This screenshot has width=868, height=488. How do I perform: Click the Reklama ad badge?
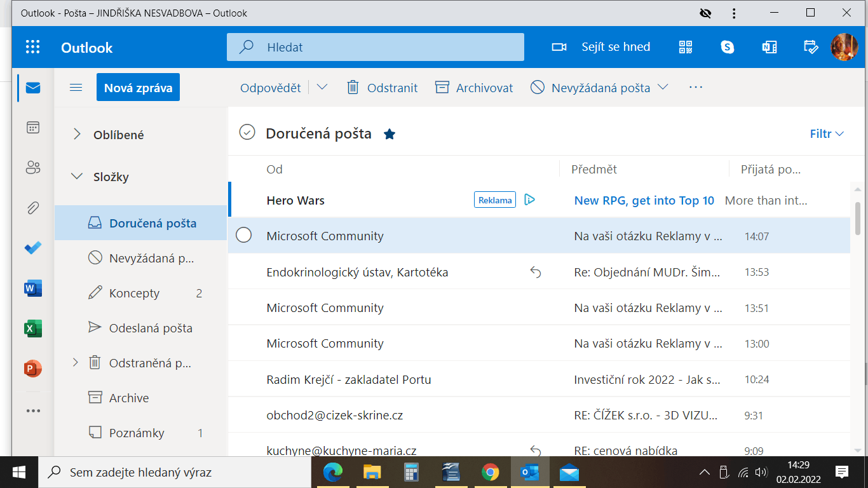pos(495,200)
